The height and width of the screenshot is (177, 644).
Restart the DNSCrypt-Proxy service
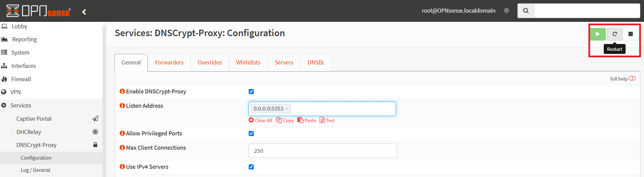point(614,34)
